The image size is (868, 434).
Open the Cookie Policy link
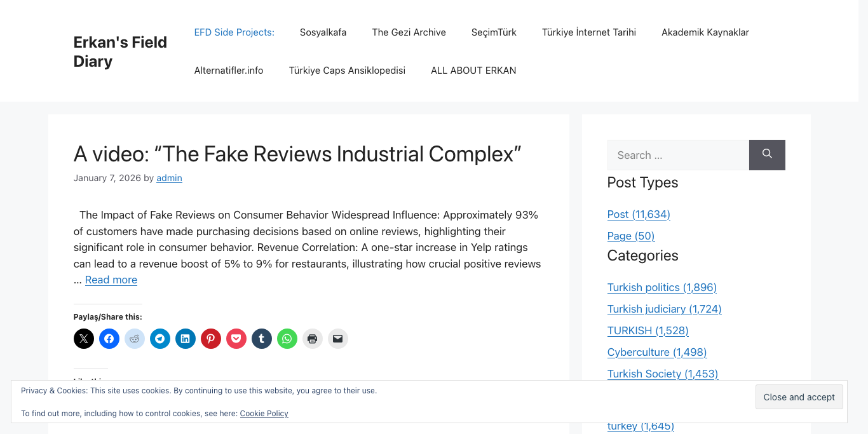(264, 414)
